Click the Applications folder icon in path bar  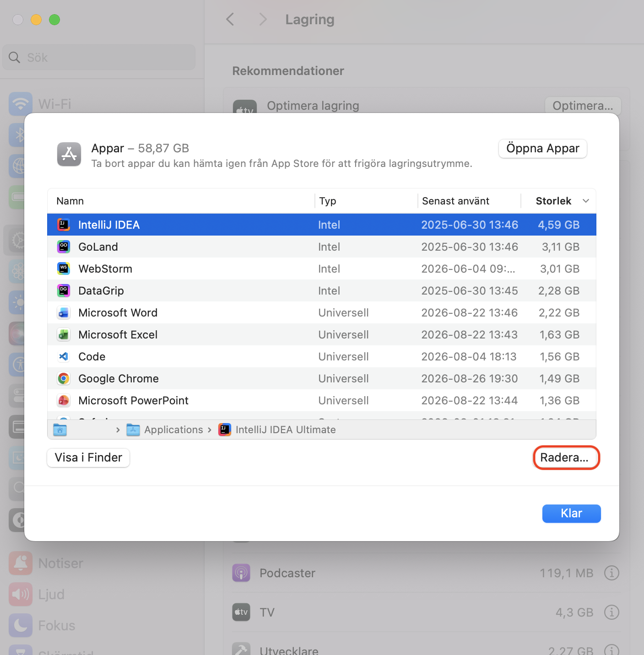[133, 430]
